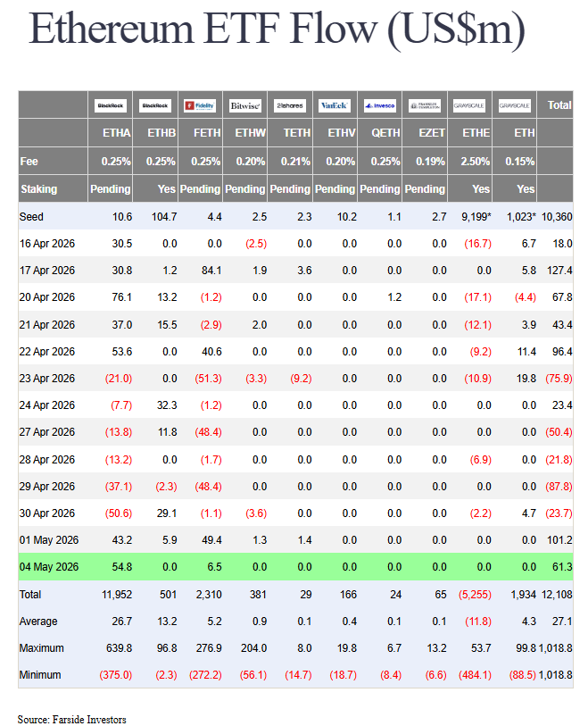Click the 0.21% fee for TETH
Viewport: 588px width, 726px height.
(x=295, y=161)
